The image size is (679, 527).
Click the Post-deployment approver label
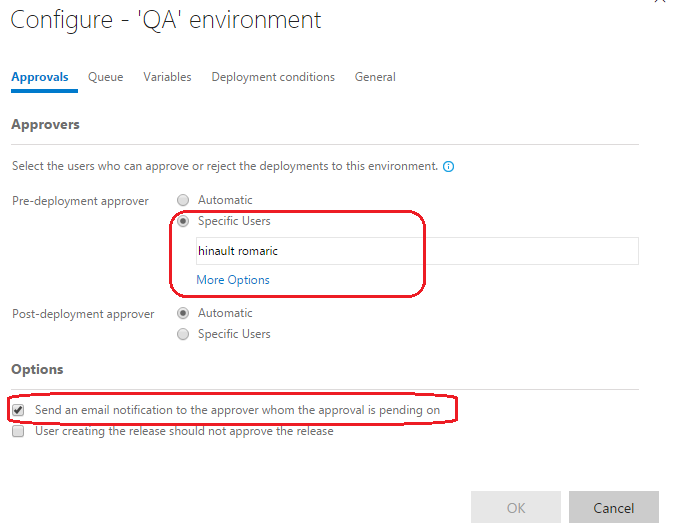(83, 314)
